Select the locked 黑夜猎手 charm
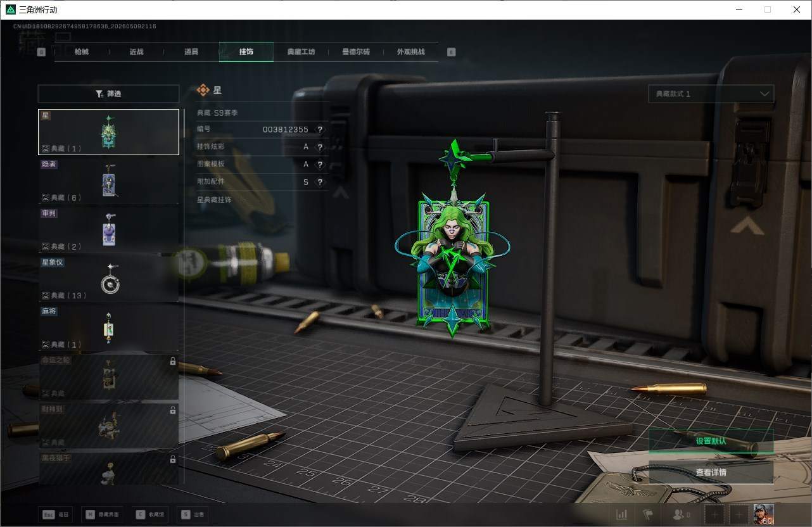Viewport: 812px width, 527px height. point(108,468)
